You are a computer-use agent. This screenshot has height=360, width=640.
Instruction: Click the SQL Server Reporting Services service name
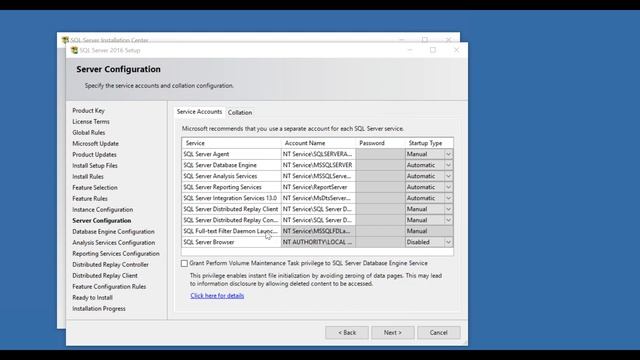point(222,187)
